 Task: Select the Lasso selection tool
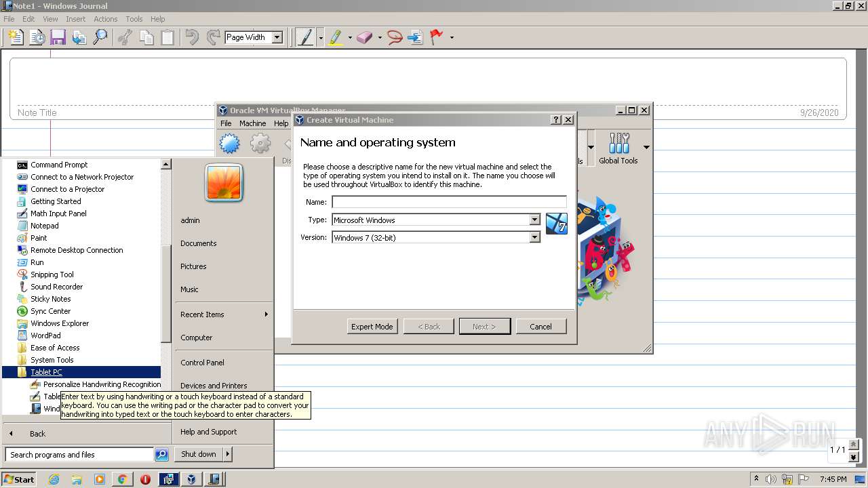pos(395,37)
